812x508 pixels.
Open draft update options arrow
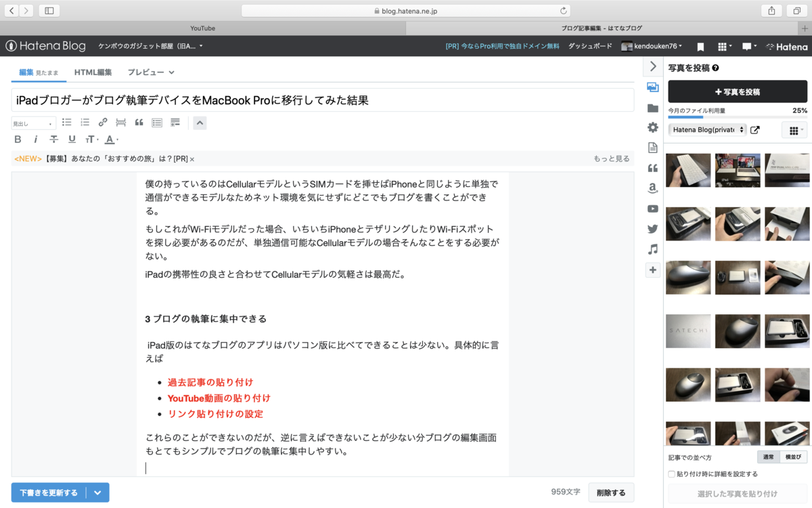coord(98,492)
